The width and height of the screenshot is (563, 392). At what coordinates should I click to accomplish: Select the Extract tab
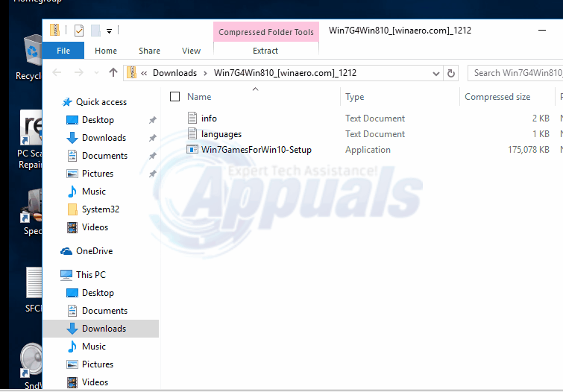tap(265, 51)
